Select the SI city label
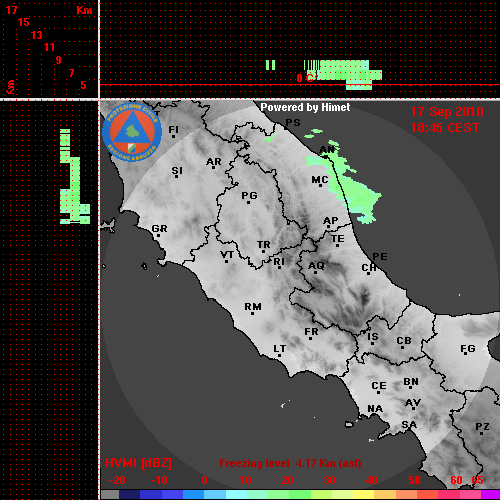The height and width of the screenshot is (500, 500). coord(177,171)
